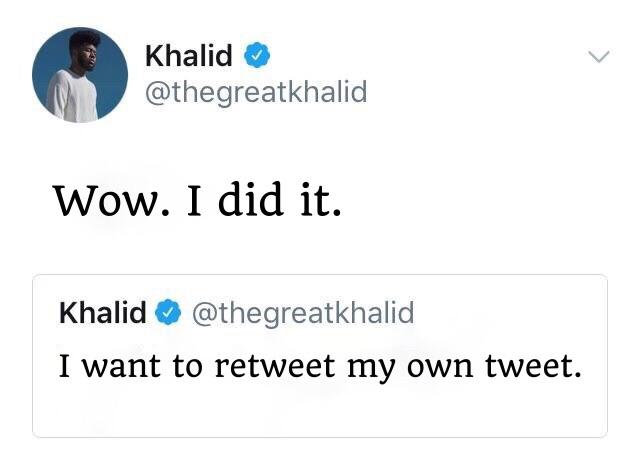This screenshot has width=640, height=466.
Task: Select the @thegreatkhalid handle in the quoted tweet
Action: (302, 314)
